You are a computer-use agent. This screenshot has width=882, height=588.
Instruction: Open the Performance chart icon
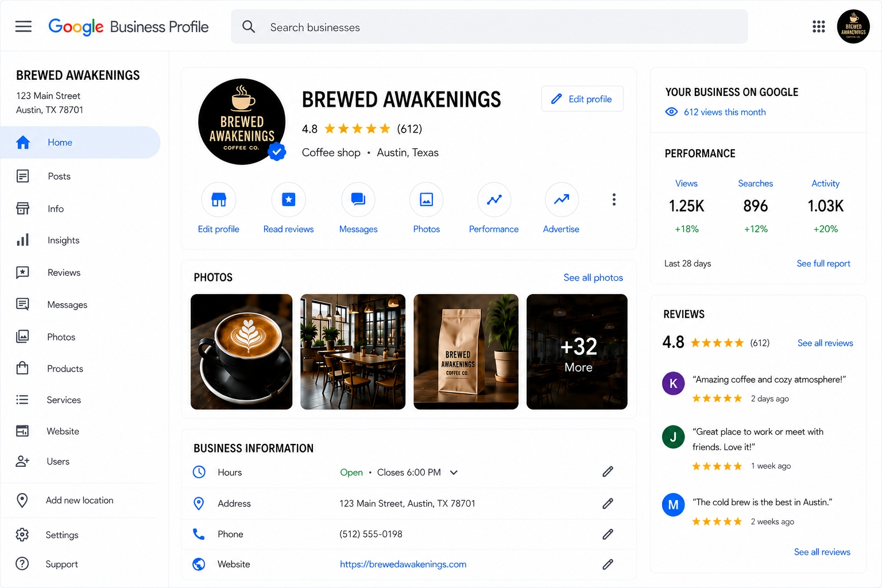[x=494, y=199]
